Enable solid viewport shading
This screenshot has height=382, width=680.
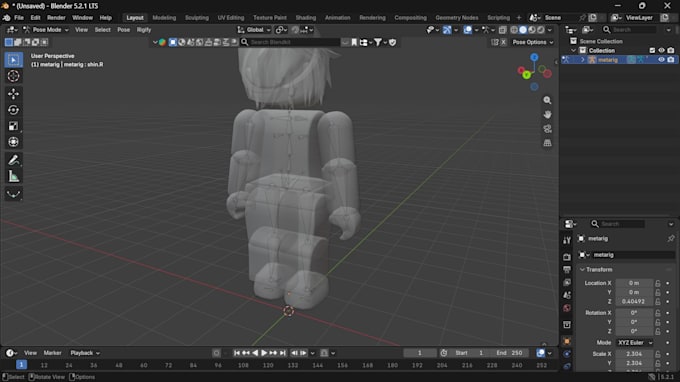click(x=523, y=30)
